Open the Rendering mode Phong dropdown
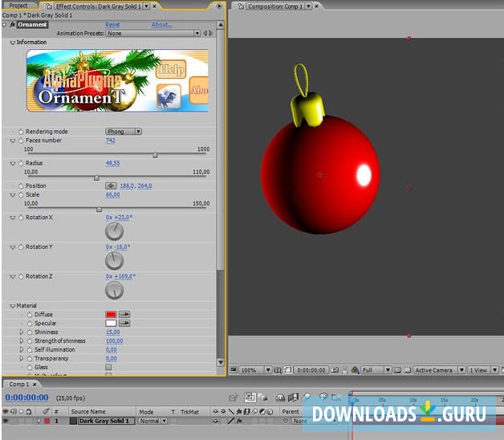This screenshot has height=440, width=504. coord(124,131)
